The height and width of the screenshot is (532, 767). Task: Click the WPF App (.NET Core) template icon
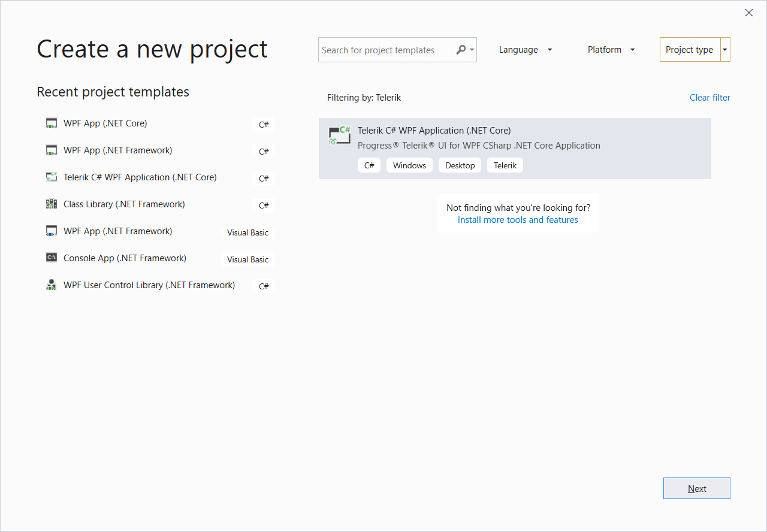click(x=51, y=123)
